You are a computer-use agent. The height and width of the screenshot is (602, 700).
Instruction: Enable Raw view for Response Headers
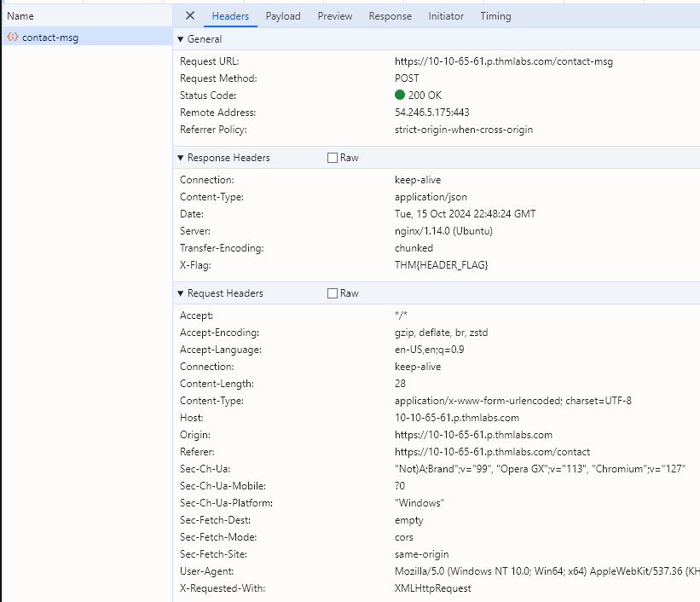tap(333, 158)
